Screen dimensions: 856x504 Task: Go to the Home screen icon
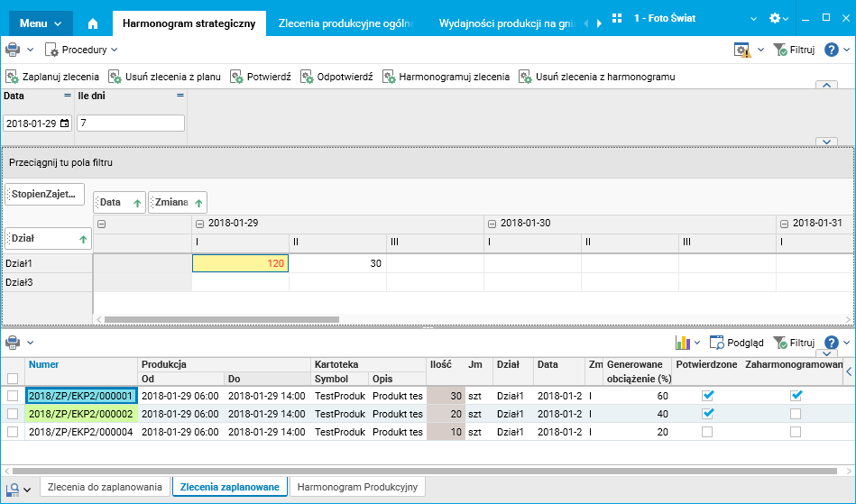click(x=93, y=23)
